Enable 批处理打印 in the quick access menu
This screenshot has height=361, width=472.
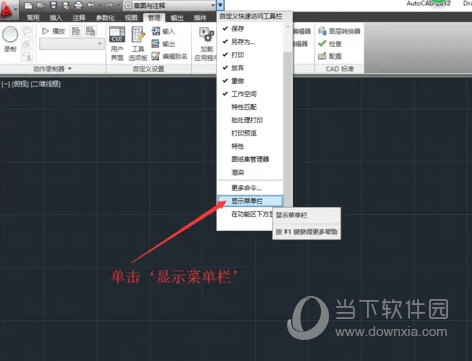250,120
